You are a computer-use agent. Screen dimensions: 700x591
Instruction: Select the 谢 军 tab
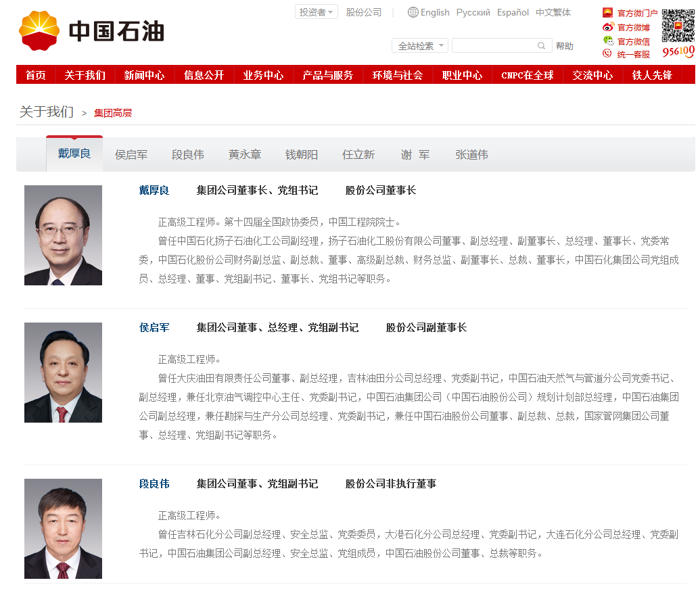tap(415, 155)
